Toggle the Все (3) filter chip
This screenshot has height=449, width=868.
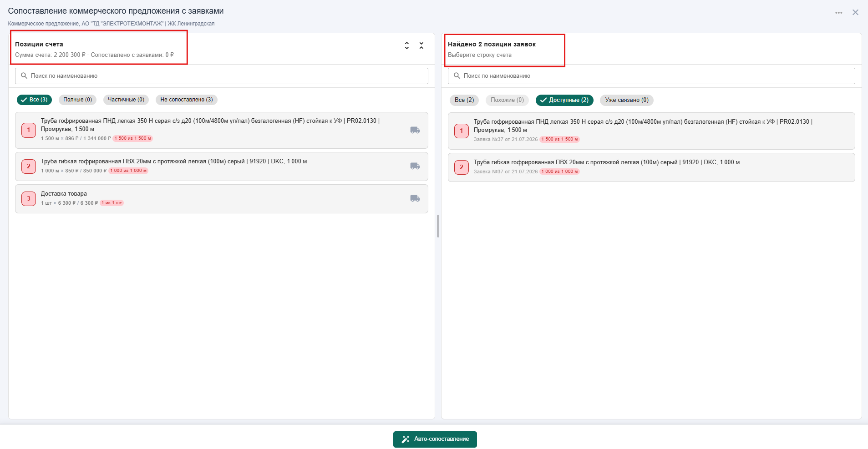tap(34, 100)
